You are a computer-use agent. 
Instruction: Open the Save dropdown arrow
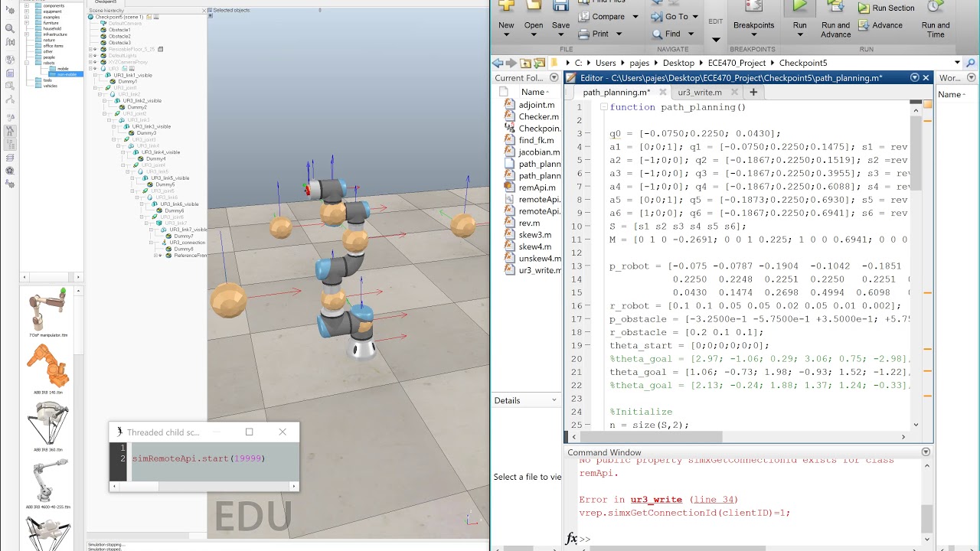click(561, 36)
